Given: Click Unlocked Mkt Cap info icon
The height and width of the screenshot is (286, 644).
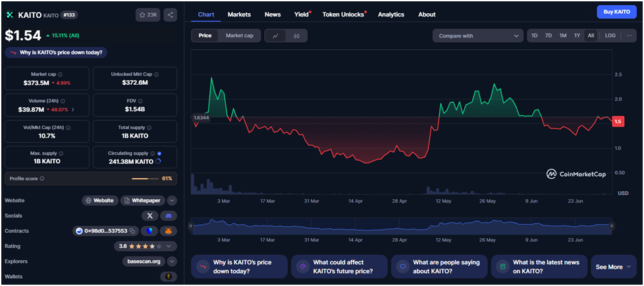Looking at the screenshot, I should [157, 75].
